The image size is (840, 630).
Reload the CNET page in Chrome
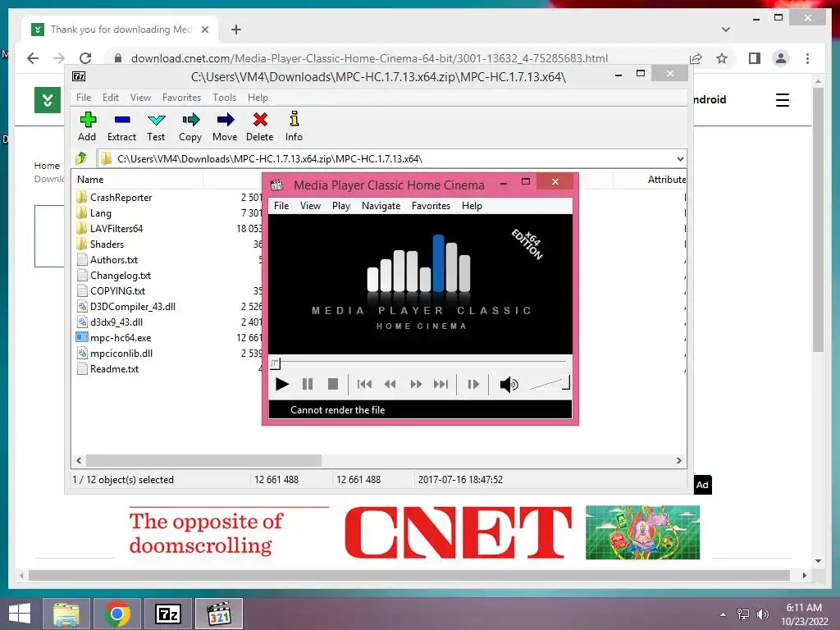(x=85, y=58)
